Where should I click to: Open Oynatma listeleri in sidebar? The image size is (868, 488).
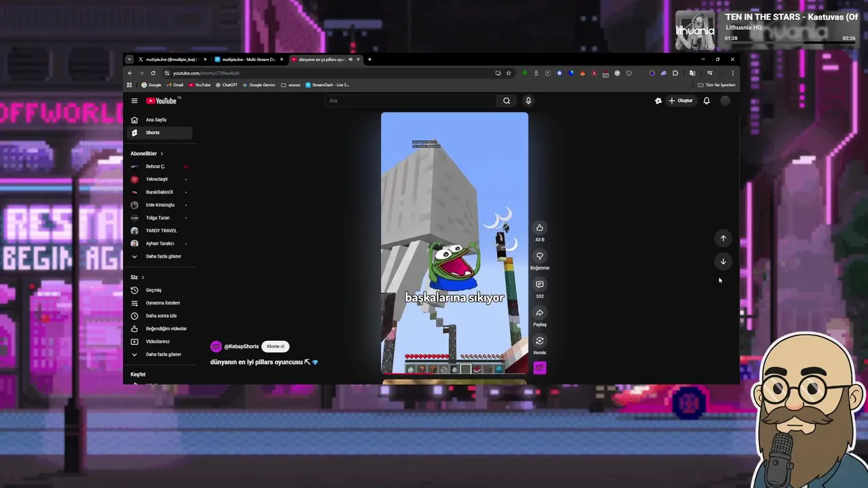coord(160,303)
